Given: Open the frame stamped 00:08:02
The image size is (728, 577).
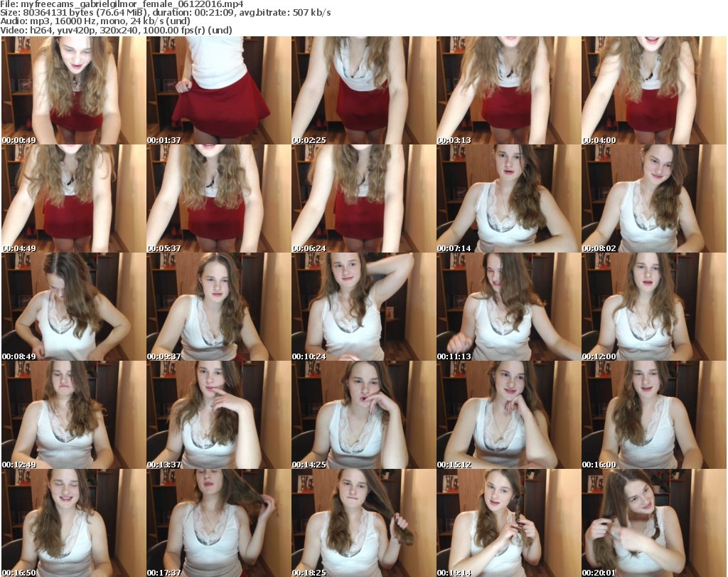Looking at the screenshot, I should tap(654, 198).
